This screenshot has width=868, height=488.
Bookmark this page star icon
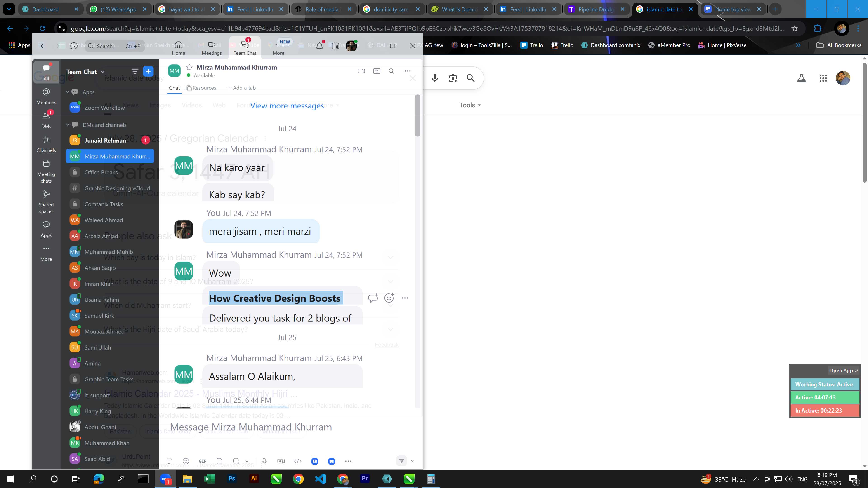pyautogui.click(x=795, y=29)
